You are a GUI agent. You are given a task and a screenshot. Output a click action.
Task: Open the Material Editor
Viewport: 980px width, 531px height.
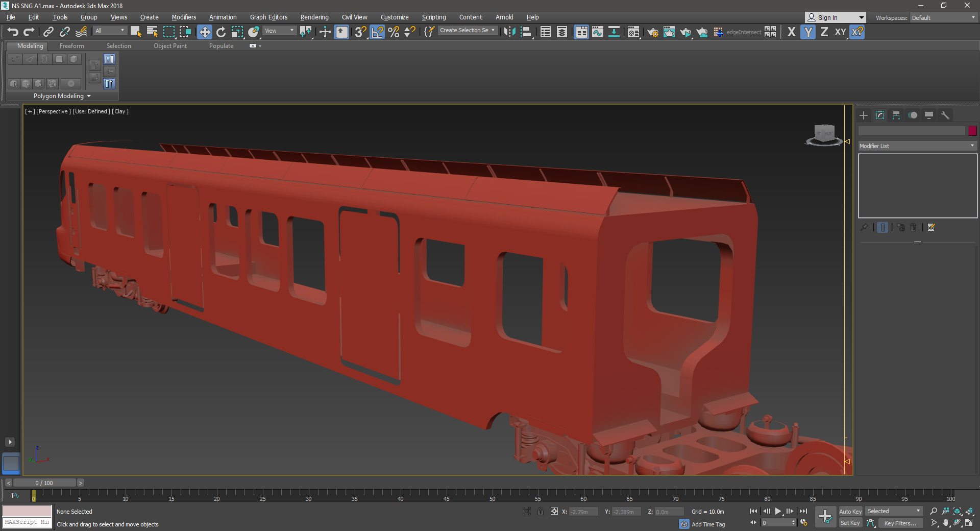(x=633, y=32)
